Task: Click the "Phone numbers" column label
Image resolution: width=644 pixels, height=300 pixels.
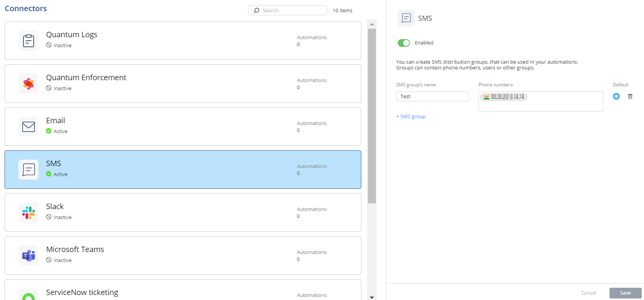Action: (x=496, y=85)
